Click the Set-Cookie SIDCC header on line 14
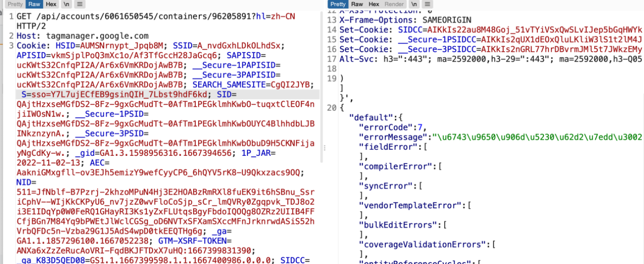This screenshot has width=644, height=264. point(491,30)
